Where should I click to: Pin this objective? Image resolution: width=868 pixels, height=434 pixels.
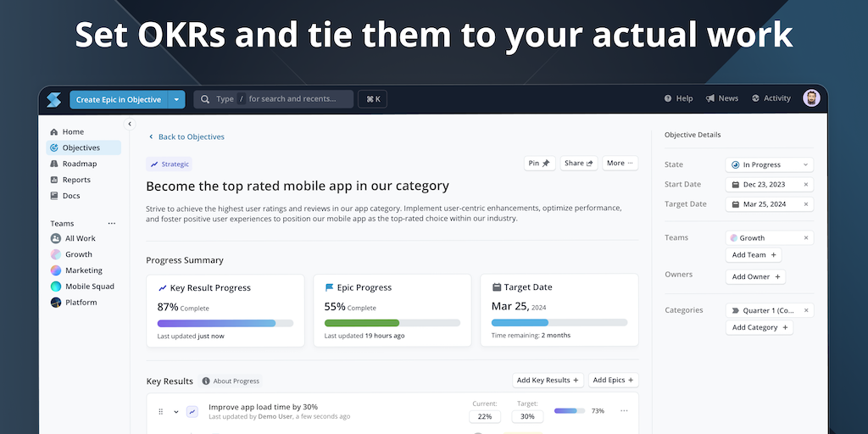[x=539, y=163]
